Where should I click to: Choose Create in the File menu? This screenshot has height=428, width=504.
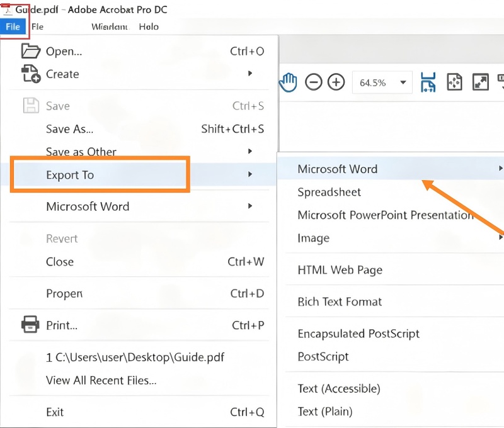[x=139, y=74]
